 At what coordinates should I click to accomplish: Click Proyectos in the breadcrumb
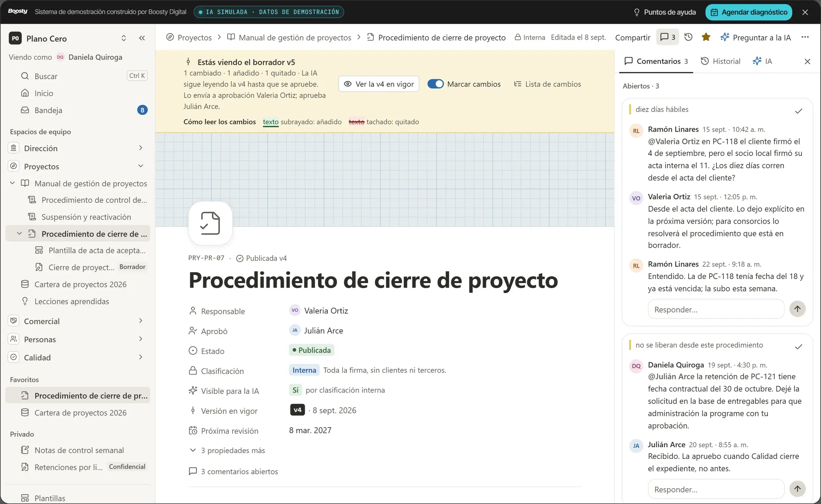coord(189,37)
